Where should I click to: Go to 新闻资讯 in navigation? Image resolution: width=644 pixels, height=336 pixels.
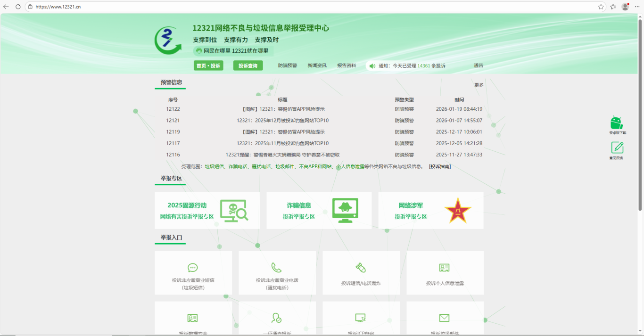pyautogui.click(x=317, y=66)
